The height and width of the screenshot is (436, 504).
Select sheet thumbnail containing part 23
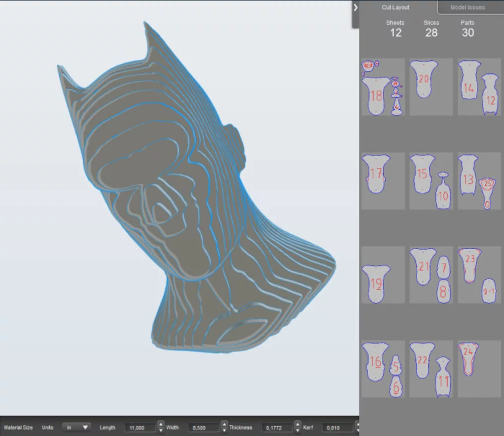click(x=479, y=275)
